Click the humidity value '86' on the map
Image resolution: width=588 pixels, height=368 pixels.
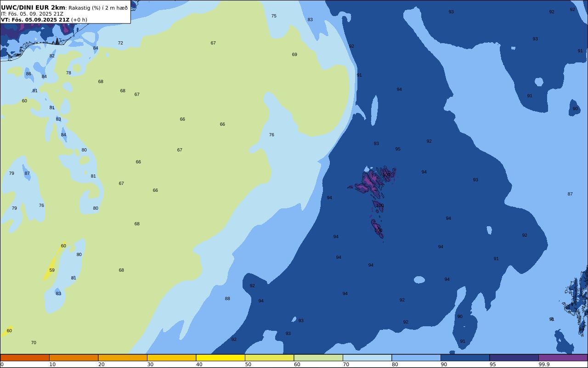(28, 74)
